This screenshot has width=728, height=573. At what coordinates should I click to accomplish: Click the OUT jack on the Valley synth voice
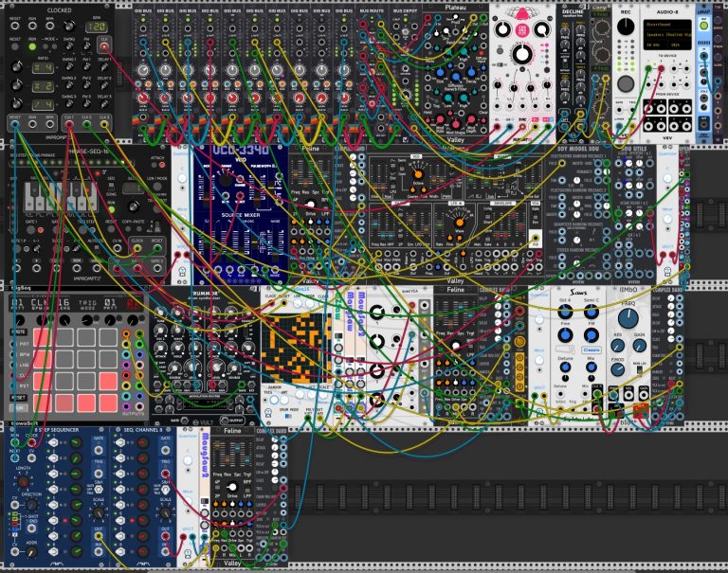[x=536, y=238]
